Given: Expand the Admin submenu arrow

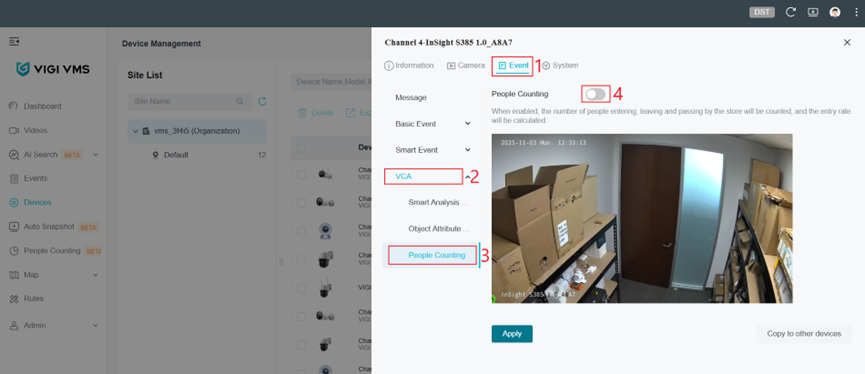Looking at the screenshot, I should (x=95, y=325).
